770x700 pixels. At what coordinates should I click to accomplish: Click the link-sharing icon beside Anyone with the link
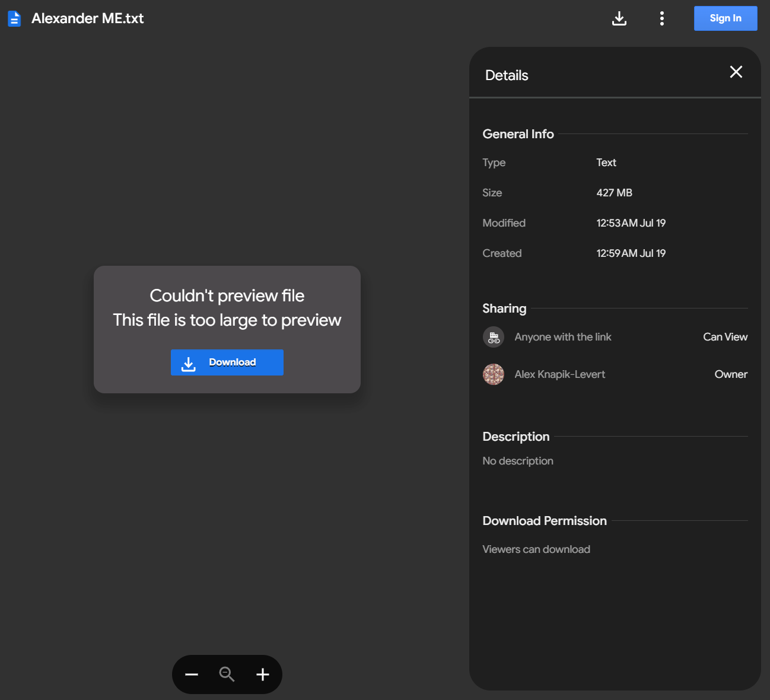[x=494, y=337]
